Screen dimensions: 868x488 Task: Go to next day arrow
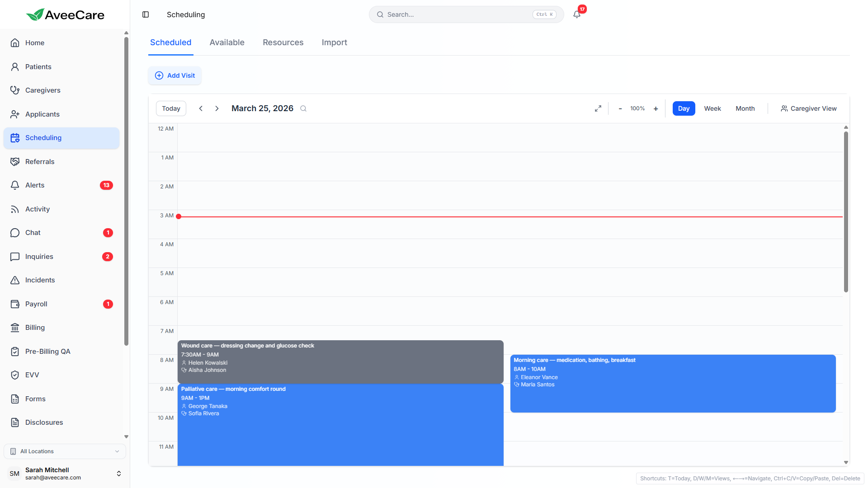[217, 108]
